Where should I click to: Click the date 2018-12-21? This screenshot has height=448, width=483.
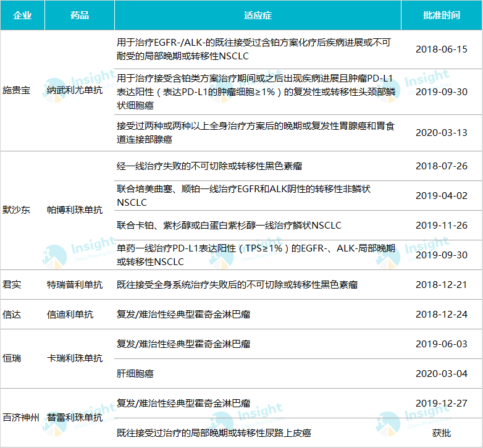point(442,284)
